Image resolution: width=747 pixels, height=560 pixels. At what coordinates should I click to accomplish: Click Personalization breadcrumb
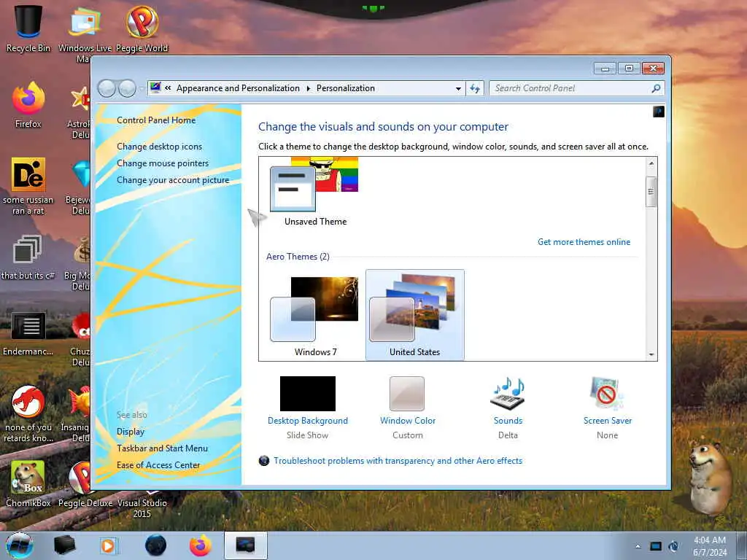[345, 88]
